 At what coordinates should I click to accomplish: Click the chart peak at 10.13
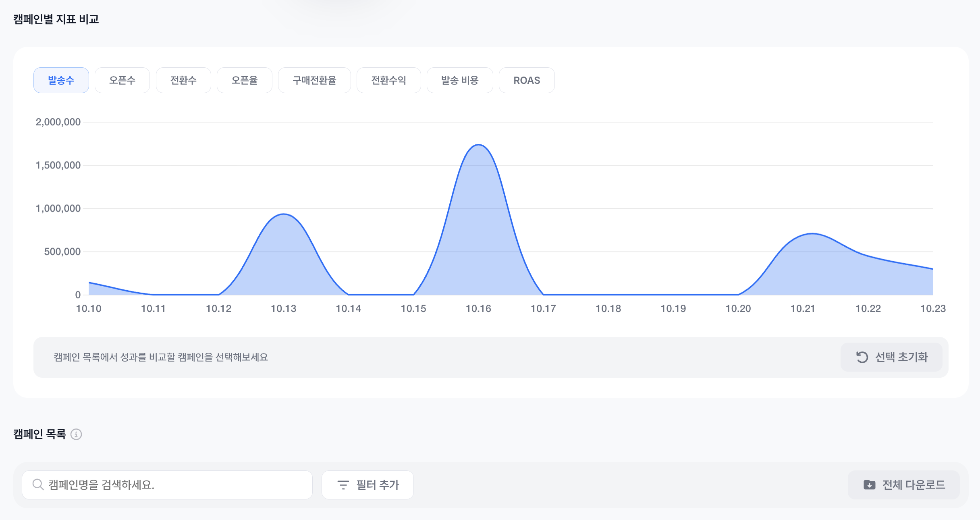tap(284, 214)
